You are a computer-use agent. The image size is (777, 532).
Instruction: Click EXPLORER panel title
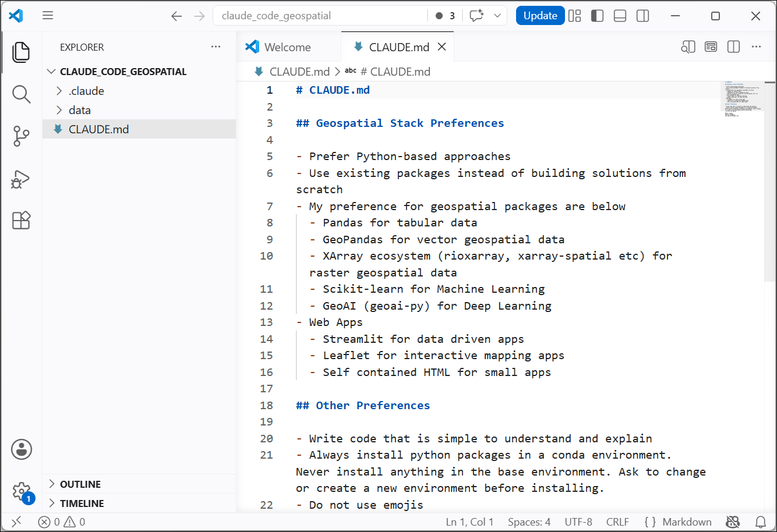point(82,47)
